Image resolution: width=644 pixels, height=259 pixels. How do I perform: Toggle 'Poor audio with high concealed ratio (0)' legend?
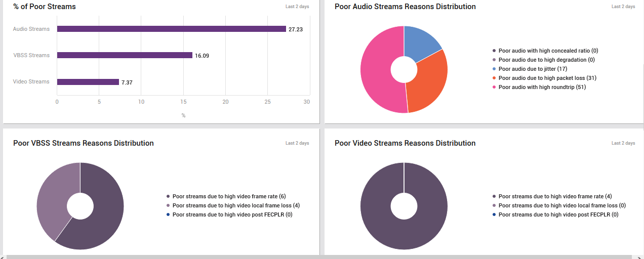click(545, 51)
